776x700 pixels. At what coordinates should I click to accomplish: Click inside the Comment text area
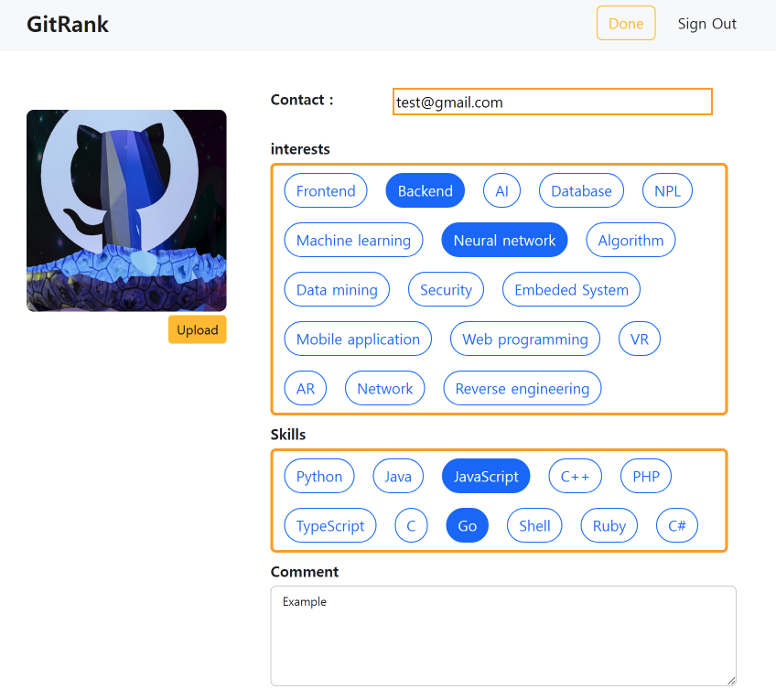[502, 635]
